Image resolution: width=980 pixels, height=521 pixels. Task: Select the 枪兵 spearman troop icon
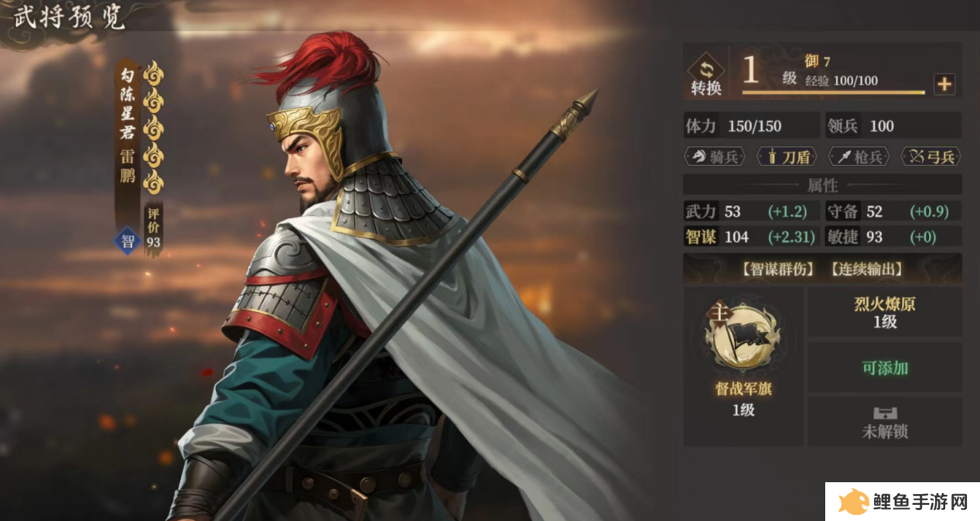[x=859, y=157]
